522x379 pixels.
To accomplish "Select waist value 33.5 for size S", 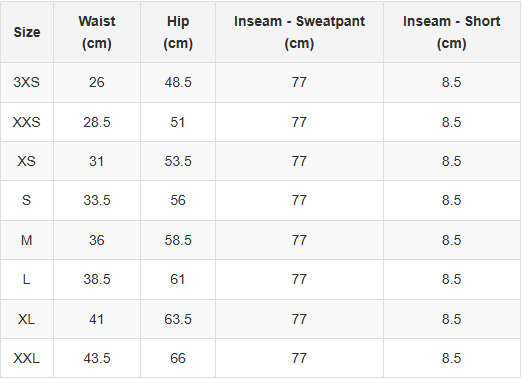I will click(x=97, y=200).
